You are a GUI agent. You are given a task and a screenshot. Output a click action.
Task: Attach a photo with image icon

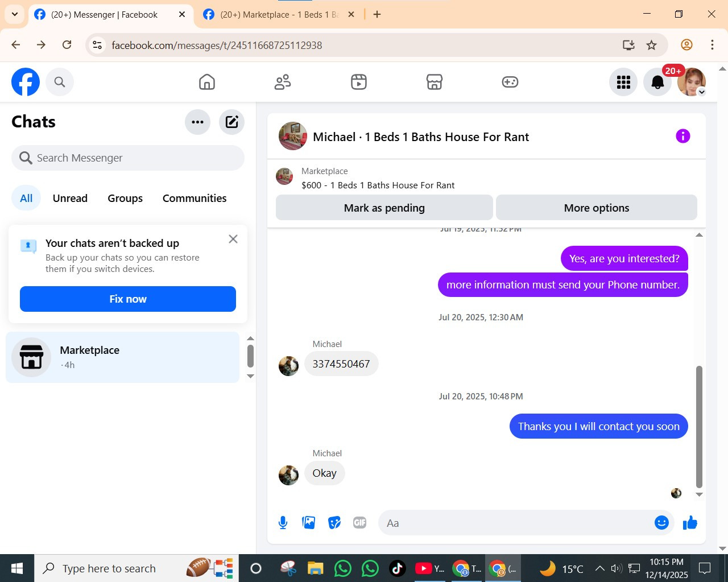coord(309,522)
